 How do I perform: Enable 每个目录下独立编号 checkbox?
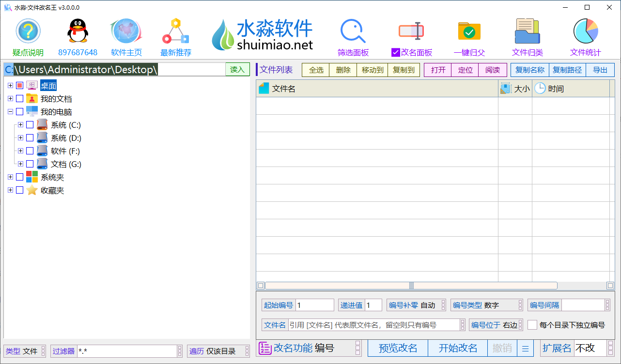tap(532, 325)
